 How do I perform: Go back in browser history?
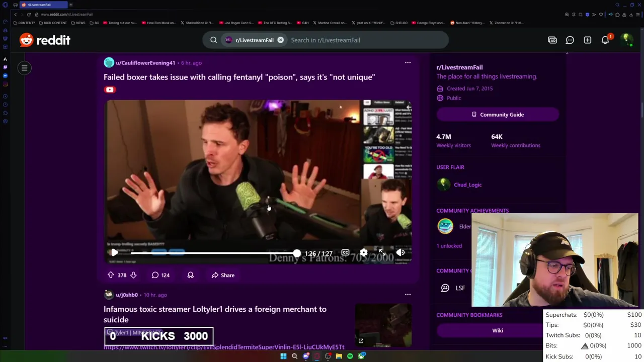click(x=15, y=14)
